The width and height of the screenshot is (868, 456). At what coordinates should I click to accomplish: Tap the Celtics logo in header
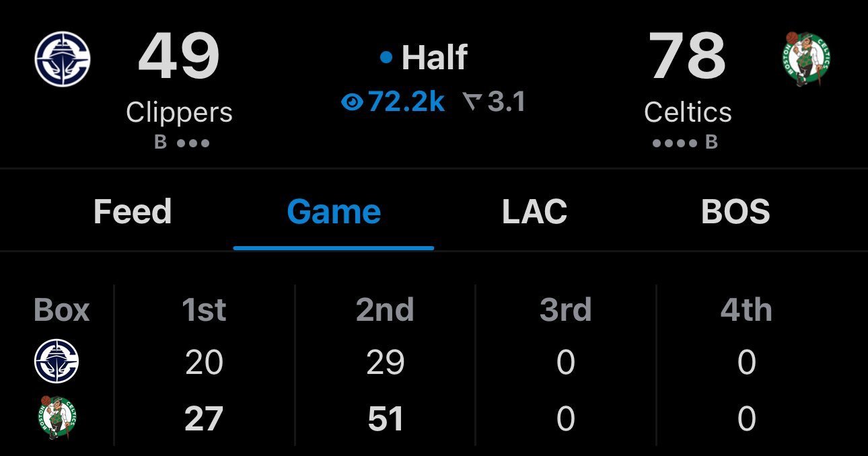[x=805, y=59]
